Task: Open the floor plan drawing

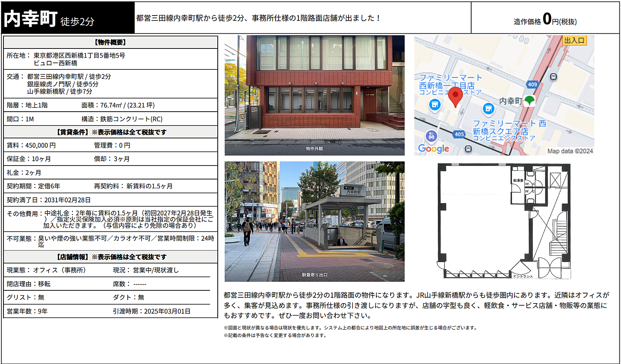Action: click(504, 221)
